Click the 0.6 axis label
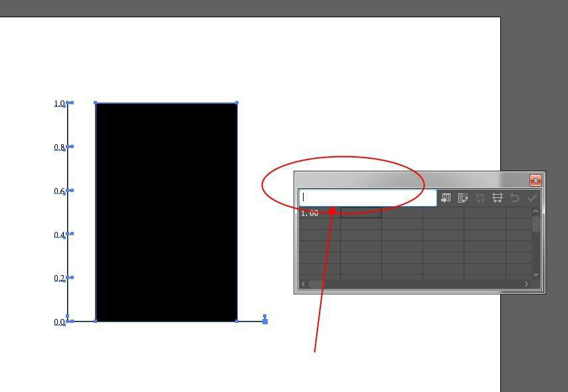This screenshot has width=568, height=392. (59, 191)
